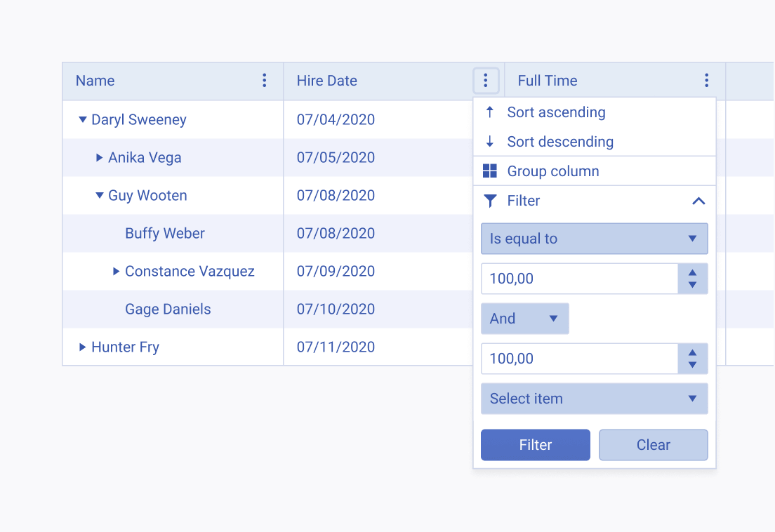Collapse the Guy Wooten tree row
Image resolution: width=775 pixels, height=532 pixels.
tap(100, 196)
